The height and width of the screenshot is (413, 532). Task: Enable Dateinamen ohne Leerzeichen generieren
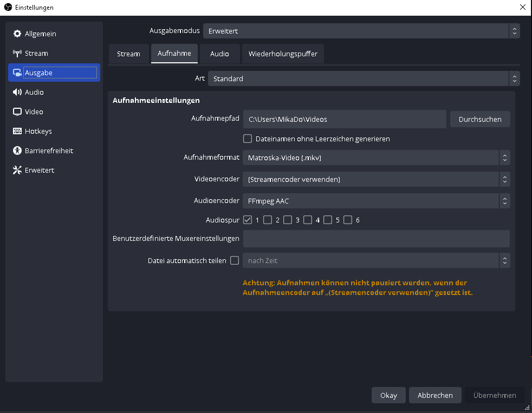(x=248, y=139)
